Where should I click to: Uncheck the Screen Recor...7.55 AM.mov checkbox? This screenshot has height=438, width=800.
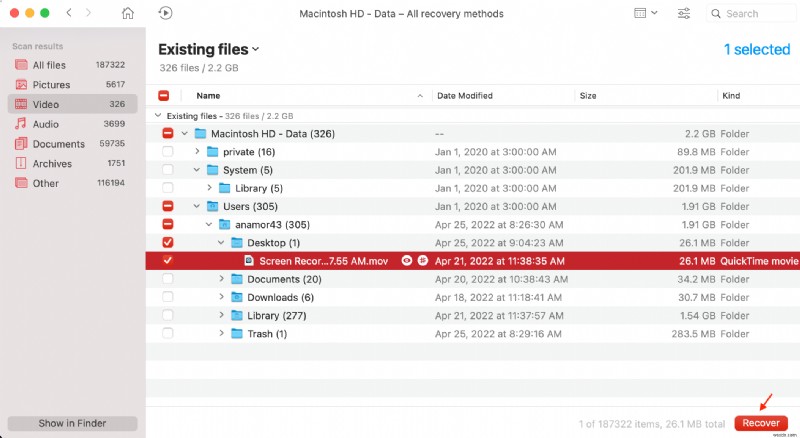click(167, 260)
